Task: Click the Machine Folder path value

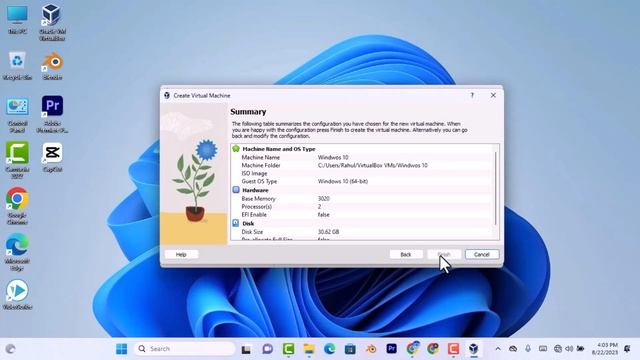Action: click(x=373, y=165)
